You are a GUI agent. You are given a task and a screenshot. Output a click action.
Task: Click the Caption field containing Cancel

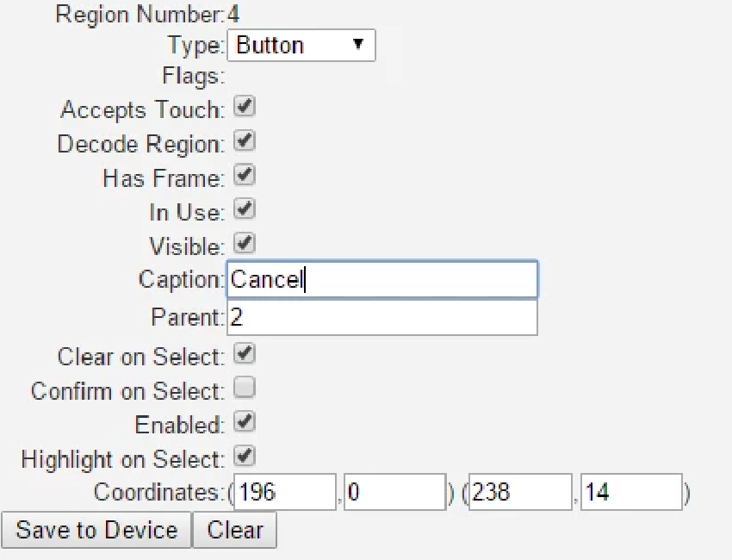[x=382, y=280]
